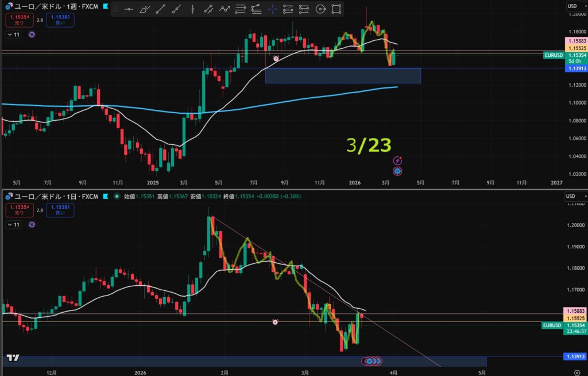The height and width of the screenshot is (376, 588).
Task: Expand the daily chart indicator list showing 11
Action: pyautogui.click(x=14, y=224)
